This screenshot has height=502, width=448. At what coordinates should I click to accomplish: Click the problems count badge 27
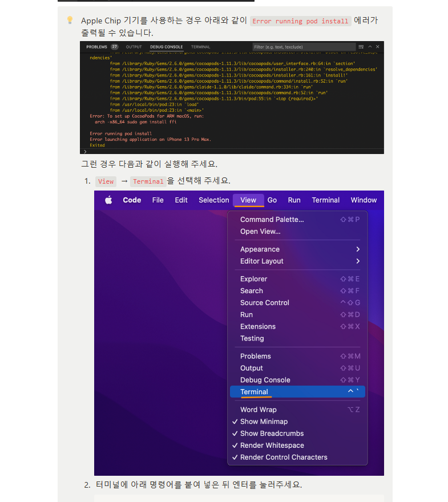tap(114, 47)
